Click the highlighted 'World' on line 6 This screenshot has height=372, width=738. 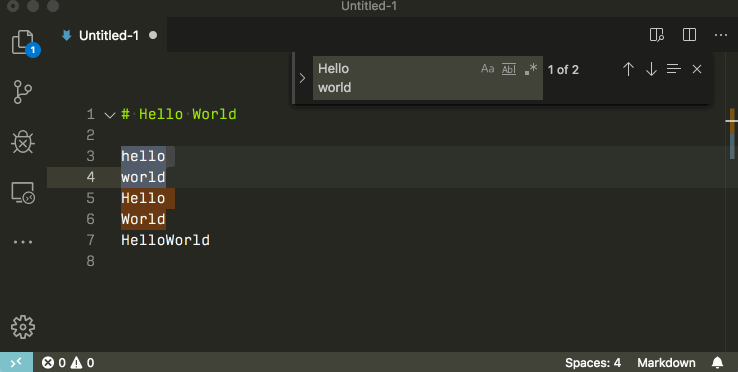[143, 219]
